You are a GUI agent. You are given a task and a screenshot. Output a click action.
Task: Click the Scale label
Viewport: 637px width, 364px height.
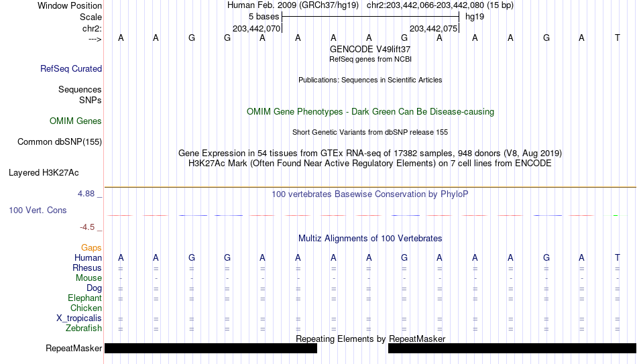click(91, 17)
